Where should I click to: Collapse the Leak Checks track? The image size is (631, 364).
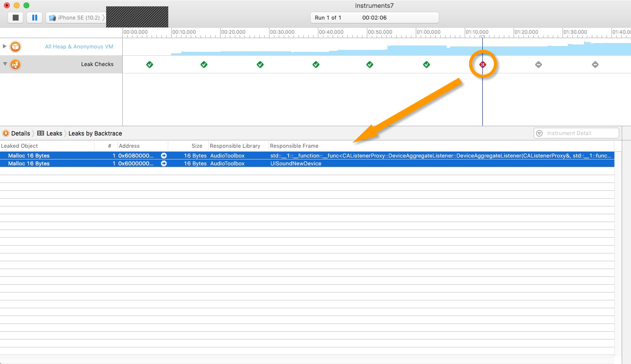(5, 64)
